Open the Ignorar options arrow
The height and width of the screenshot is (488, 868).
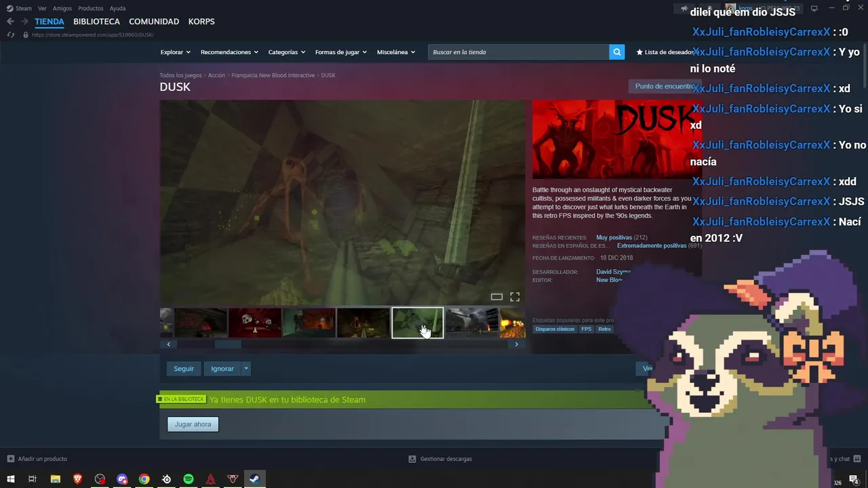pos(246,369)
